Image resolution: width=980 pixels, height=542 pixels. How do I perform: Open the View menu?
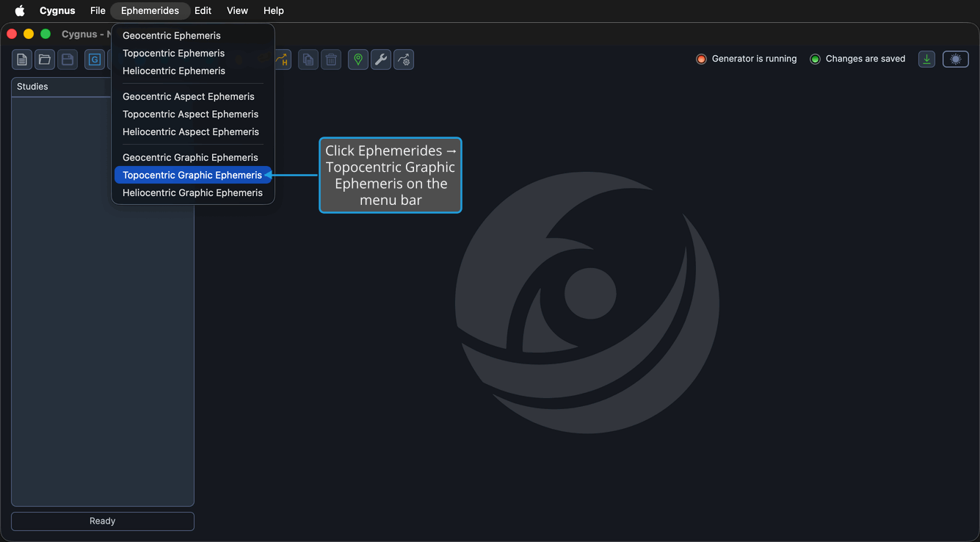[x=237, y=10]
